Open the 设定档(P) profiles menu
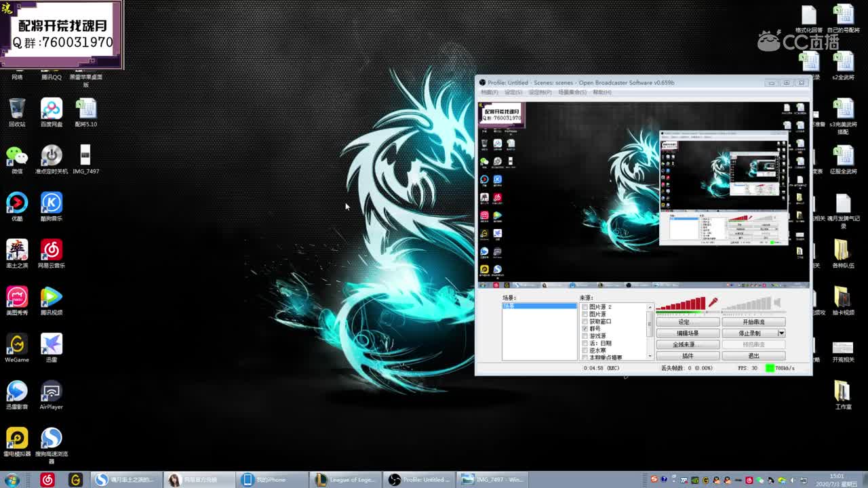The image size is (868, 488). [540, 92]
